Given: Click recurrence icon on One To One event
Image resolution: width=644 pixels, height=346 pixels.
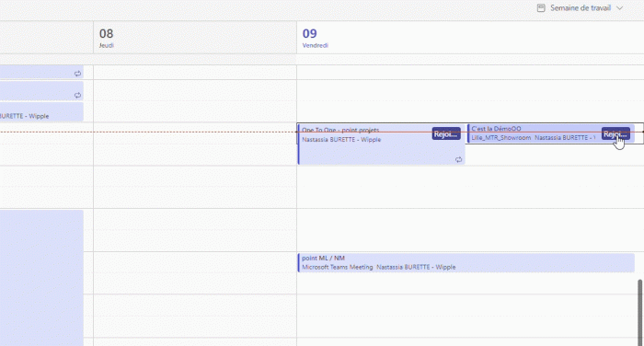Looking at the screenshot, I should 458,159.
